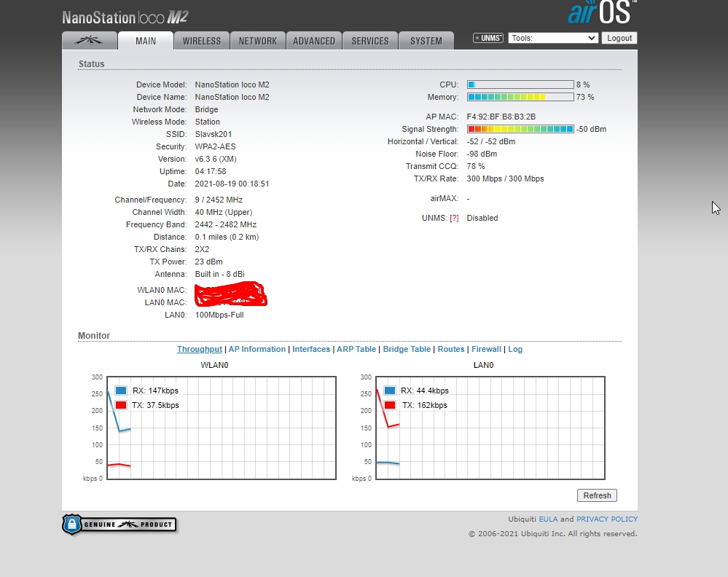Click the TX/RX Chains value 2X2
The image size is (728, 577).
click(x=202, y=249)
